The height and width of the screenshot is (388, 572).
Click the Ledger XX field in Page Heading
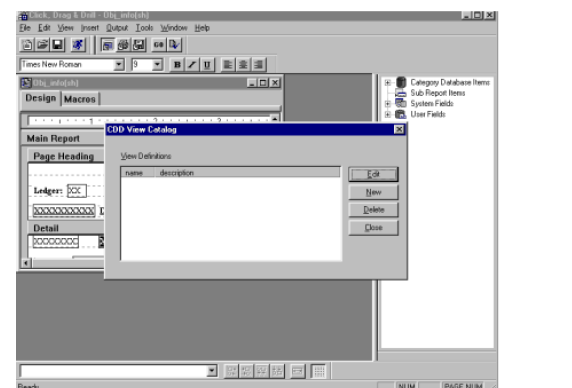77,191
